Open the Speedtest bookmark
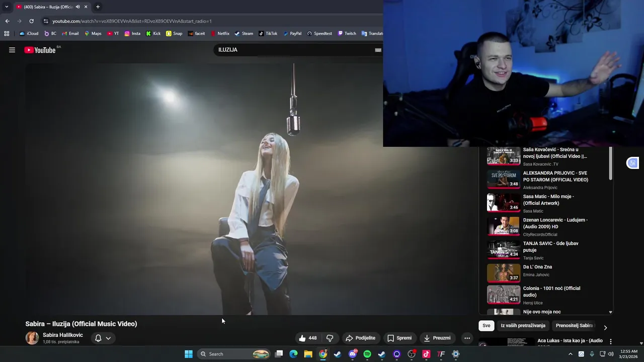Image resolution: width=644 pixels, height=362 pixels. (x=319, y=34)
